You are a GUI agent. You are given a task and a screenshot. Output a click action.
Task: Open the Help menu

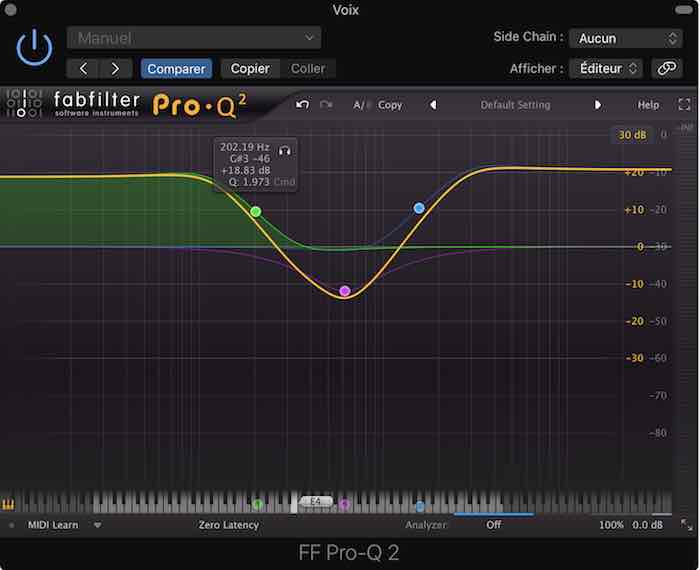(648, 105)
